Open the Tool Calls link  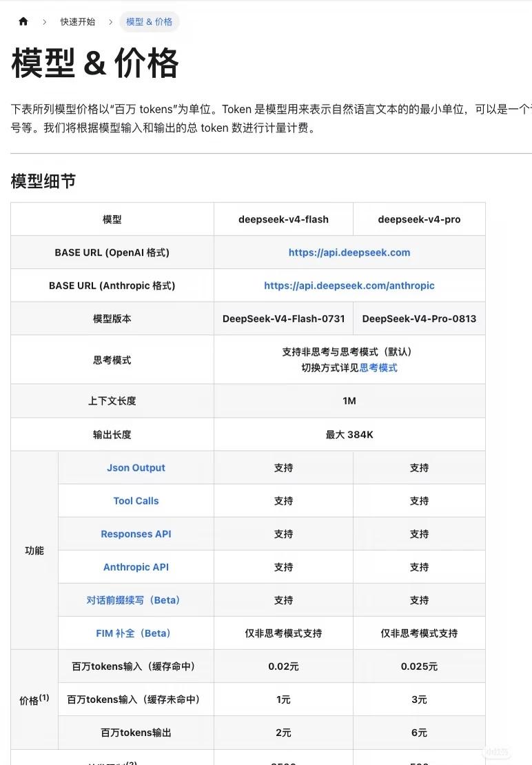click(136, 500)
